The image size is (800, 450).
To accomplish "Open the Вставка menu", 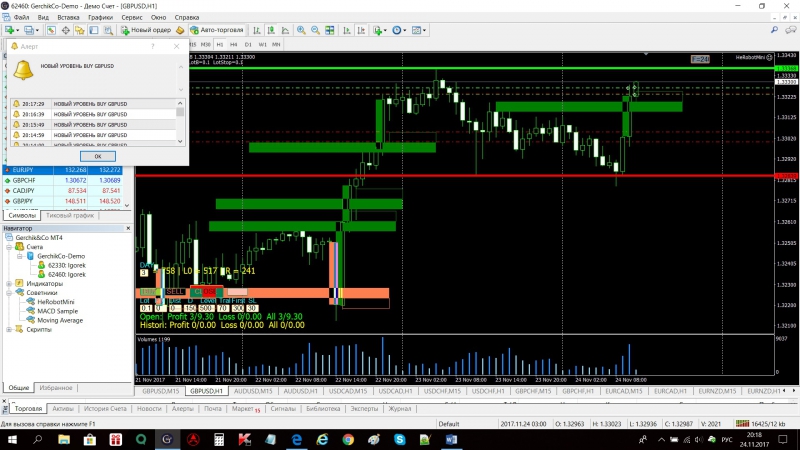I will [68, 17].
